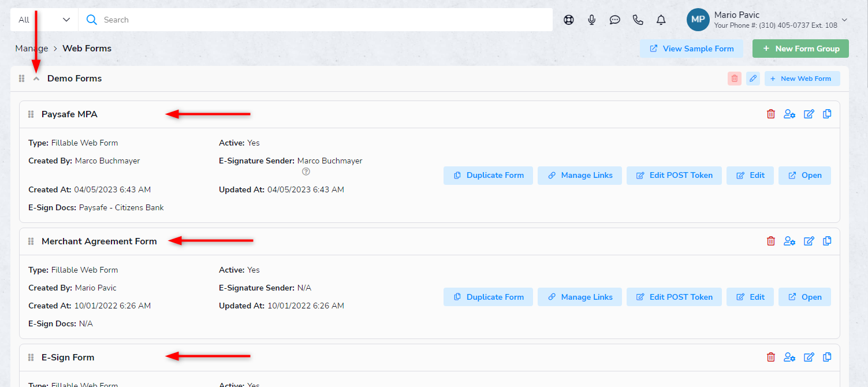Click drag handle of Demo Forms group
Screen dimensions: 868x387
[x=22, y=79]
